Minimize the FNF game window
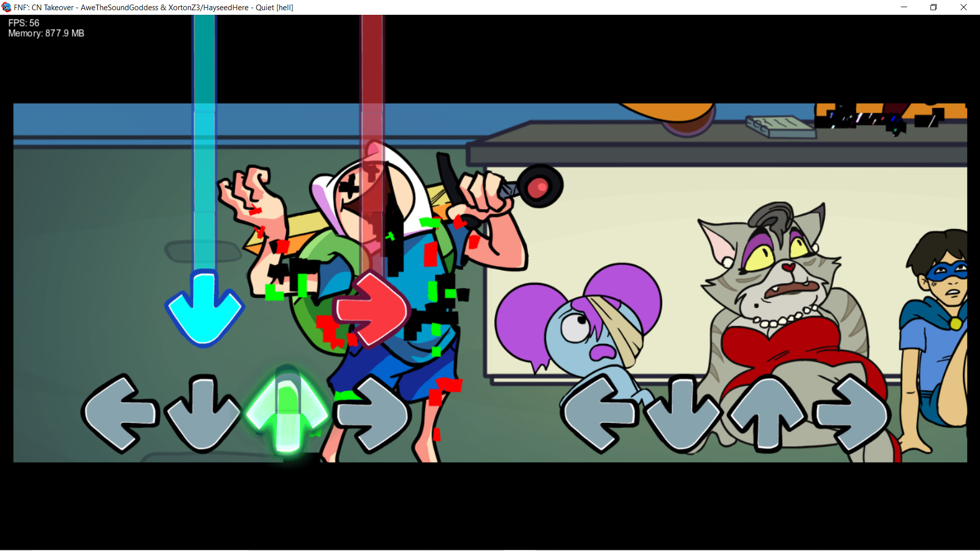980x551 pixels. [x=904, y=7]
